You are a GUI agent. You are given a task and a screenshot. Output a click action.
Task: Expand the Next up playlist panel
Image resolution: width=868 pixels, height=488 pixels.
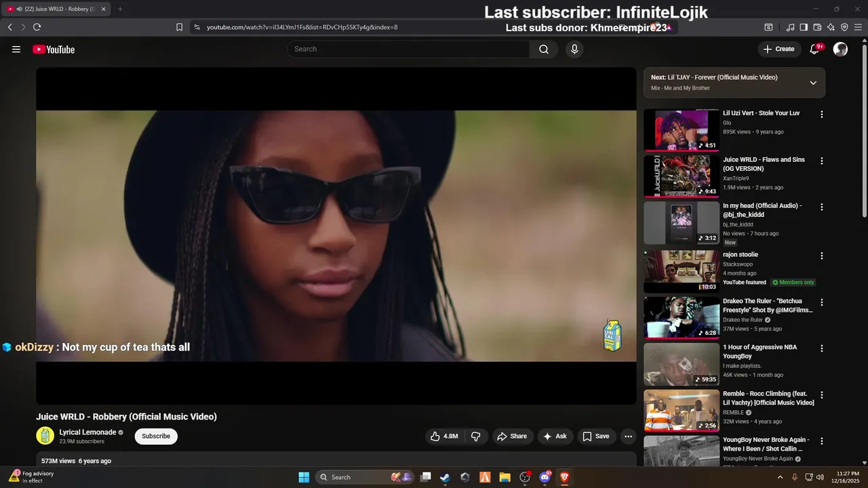tap(813, 83)
